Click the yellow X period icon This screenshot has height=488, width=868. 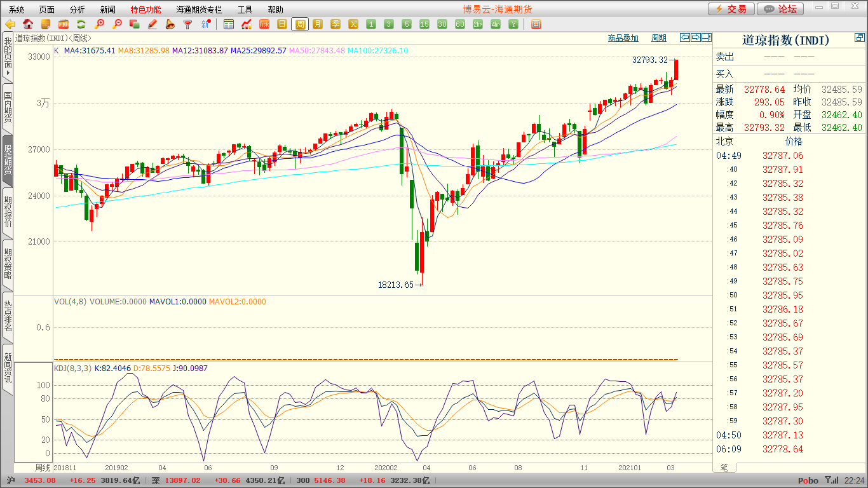(353, 24)
